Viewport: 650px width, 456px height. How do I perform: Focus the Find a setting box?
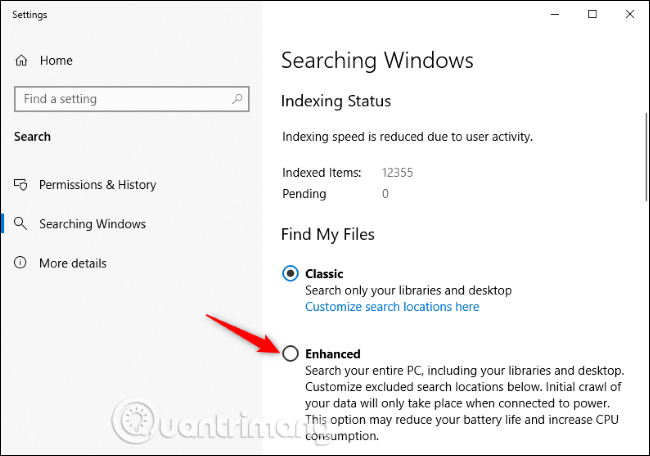tap(120, 99)
